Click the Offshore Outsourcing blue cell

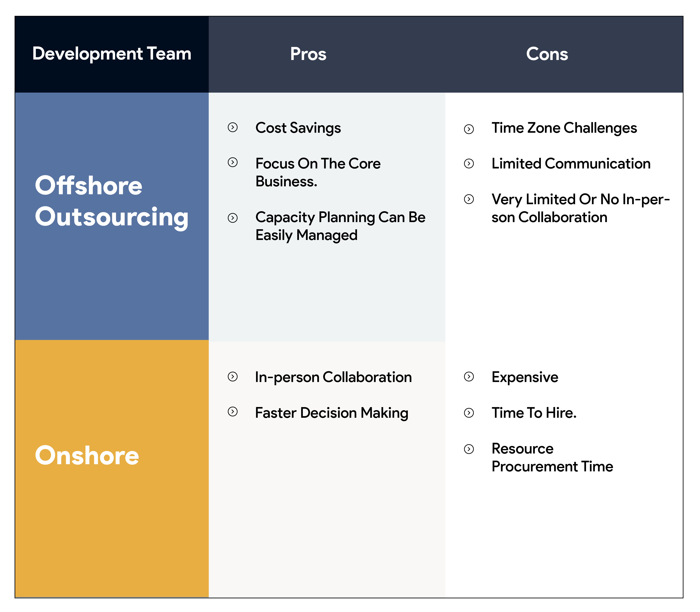(112, 216)
